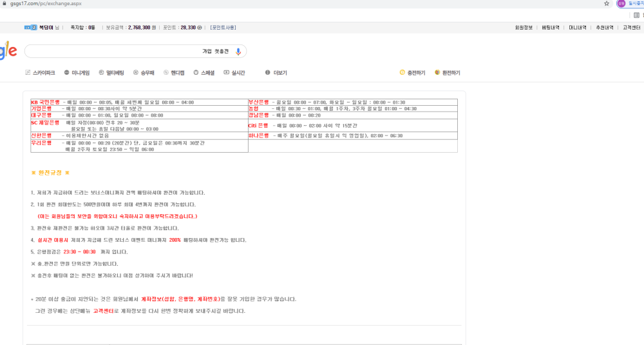Click the red 실시간 이용시 text
This screenshot has width=644, height=345.
pos(53,240)
